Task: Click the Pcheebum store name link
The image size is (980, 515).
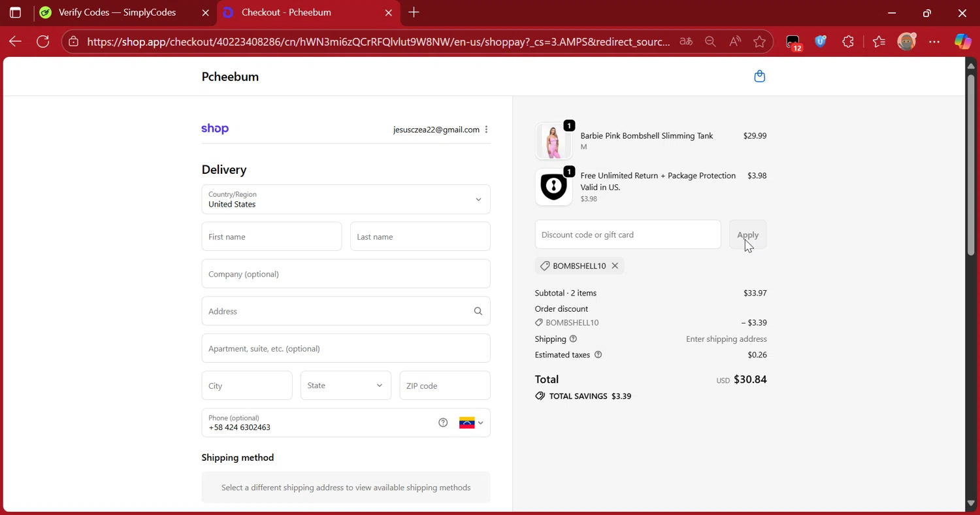Action: point(230,76)
